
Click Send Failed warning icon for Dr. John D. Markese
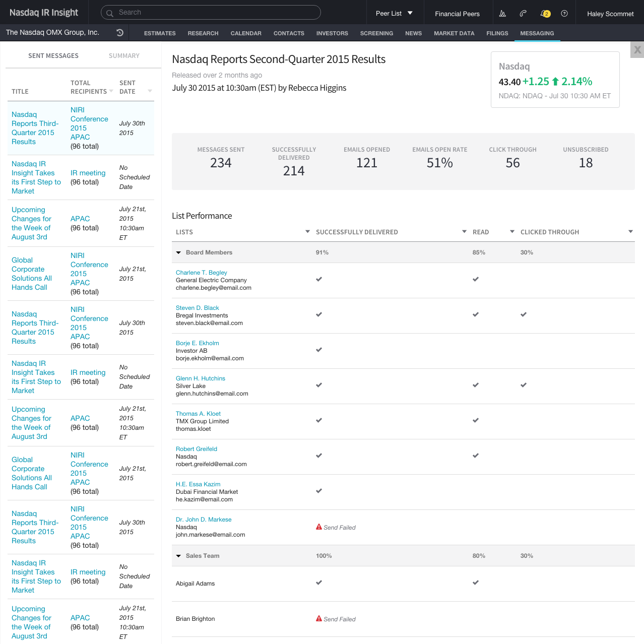coord(319,527)
